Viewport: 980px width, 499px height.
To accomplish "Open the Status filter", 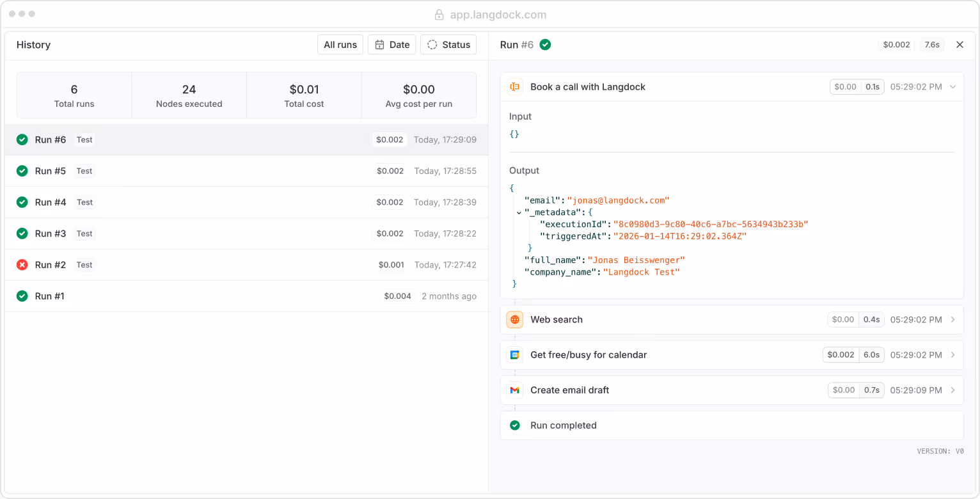I will click(x=448, y=45).
